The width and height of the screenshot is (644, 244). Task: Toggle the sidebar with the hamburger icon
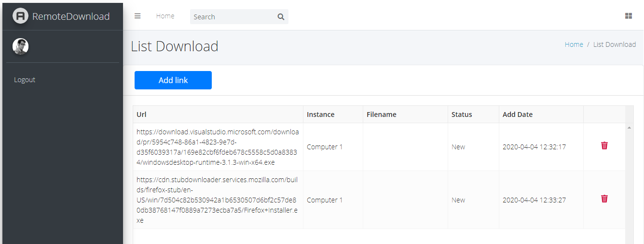(137, 16)
